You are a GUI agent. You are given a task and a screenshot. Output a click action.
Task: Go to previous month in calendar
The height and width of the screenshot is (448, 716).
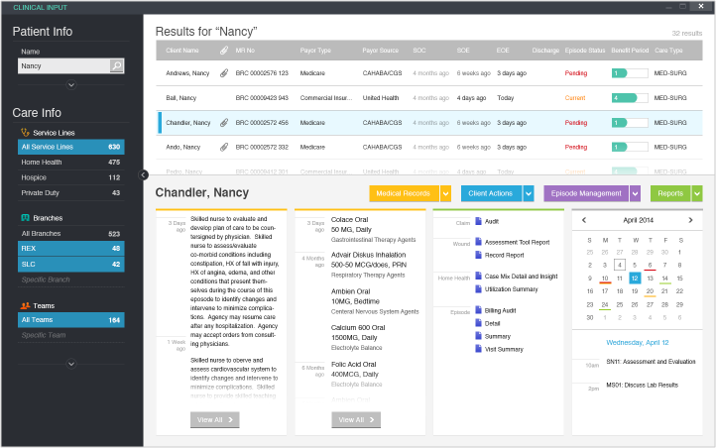(584, 219)
